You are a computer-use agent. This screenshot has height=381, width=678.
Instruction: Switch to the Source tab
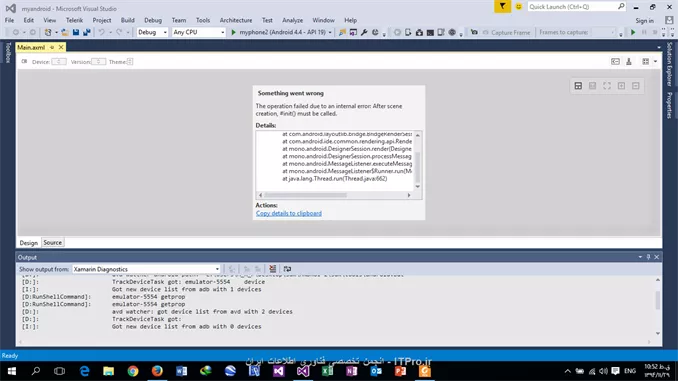click(x=52, y=243)
